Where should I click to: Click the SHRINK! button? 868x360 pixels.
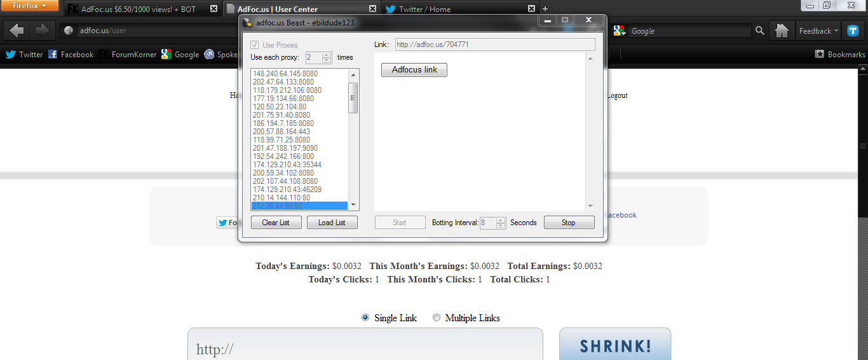click(x=615, y=344)
